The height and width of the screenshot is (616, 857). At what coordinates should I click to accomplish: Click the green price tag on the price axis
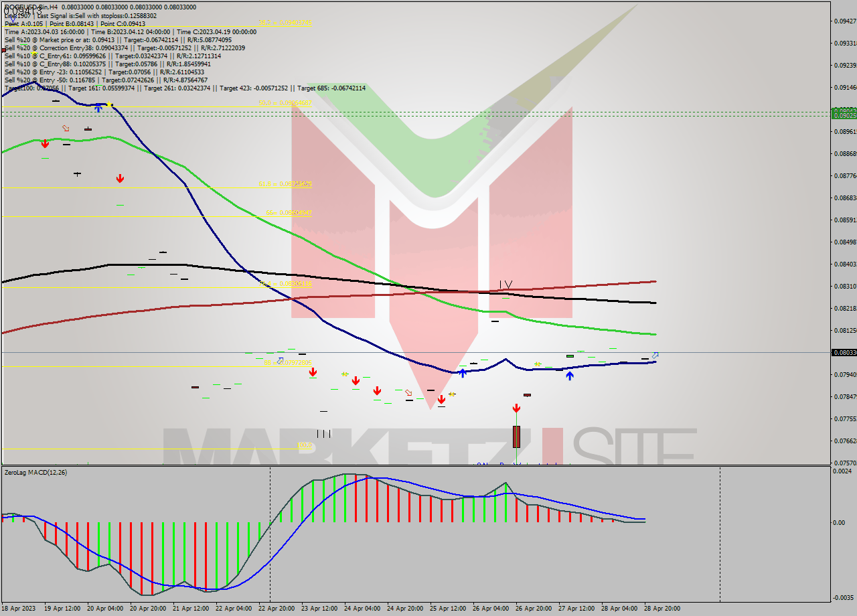click(x=844, y=114)
